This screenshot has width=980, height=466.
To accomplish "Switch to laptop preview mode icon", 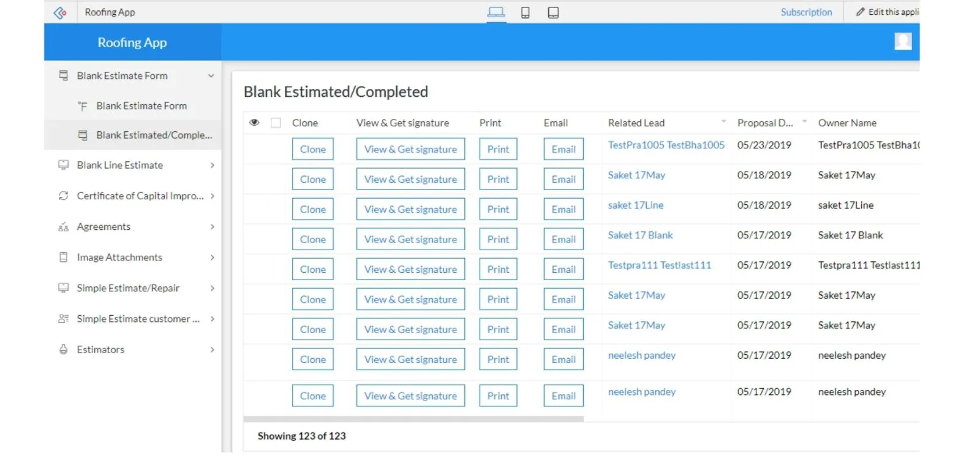I will coord(496,12).
